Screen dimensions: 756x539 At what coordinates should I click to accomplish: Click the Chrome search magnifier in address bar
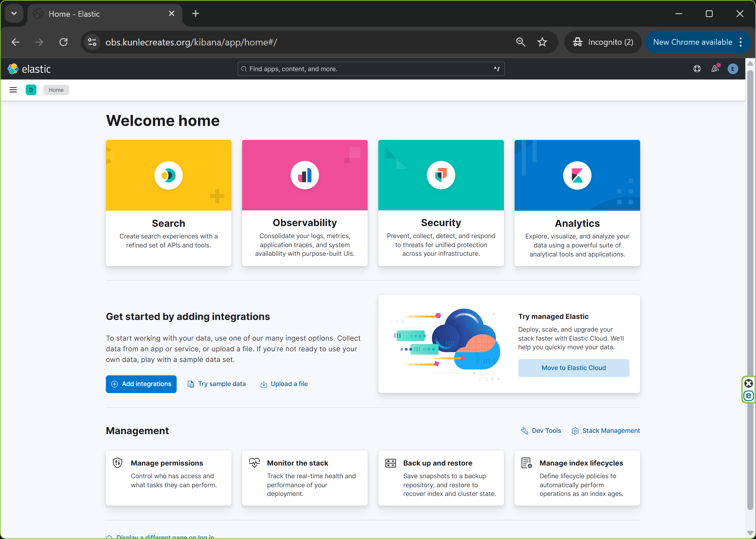[521, 42]
